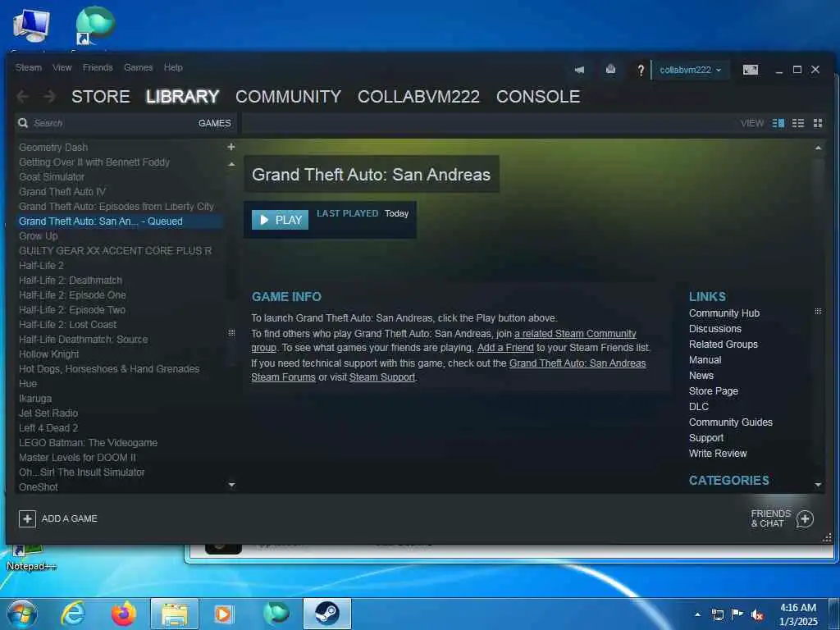
Task: Open Windows Explorer folder on taskbar
Action: (175, 614)
